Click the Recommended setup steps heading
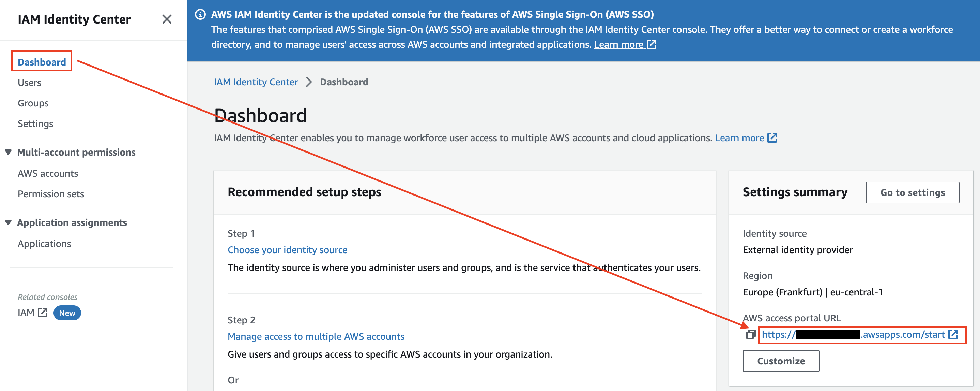Viewport: 980px width, 391px height. pyautogui.click(x=304, y=192)
